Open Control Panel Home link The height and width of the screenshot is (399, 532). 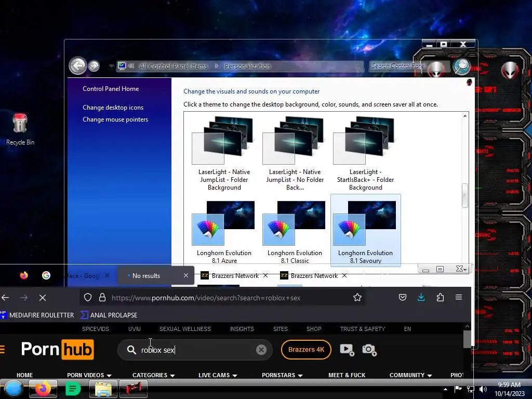pyautogui.click(x=111, y=88)
